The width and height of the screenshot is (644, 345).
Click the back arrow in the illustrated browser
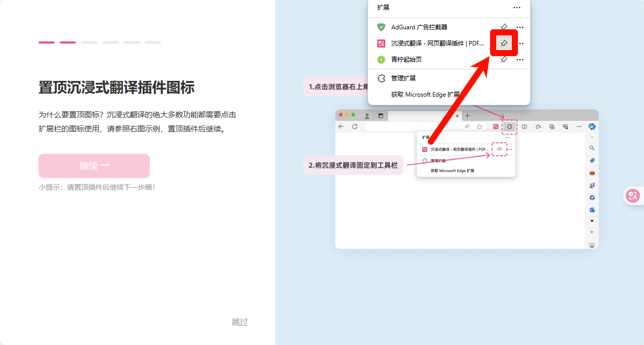pyautogui.click(x=341, y=126)
